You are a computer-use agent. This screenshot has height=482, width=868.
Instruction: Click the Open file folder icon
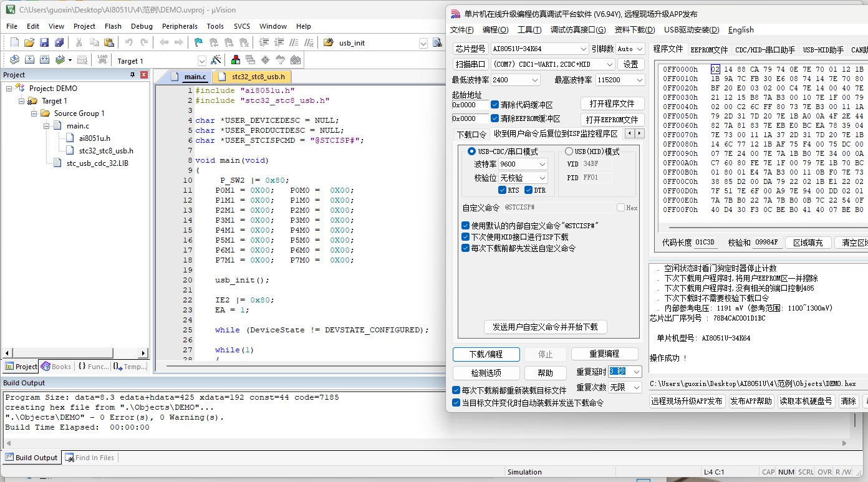point(29,42)
